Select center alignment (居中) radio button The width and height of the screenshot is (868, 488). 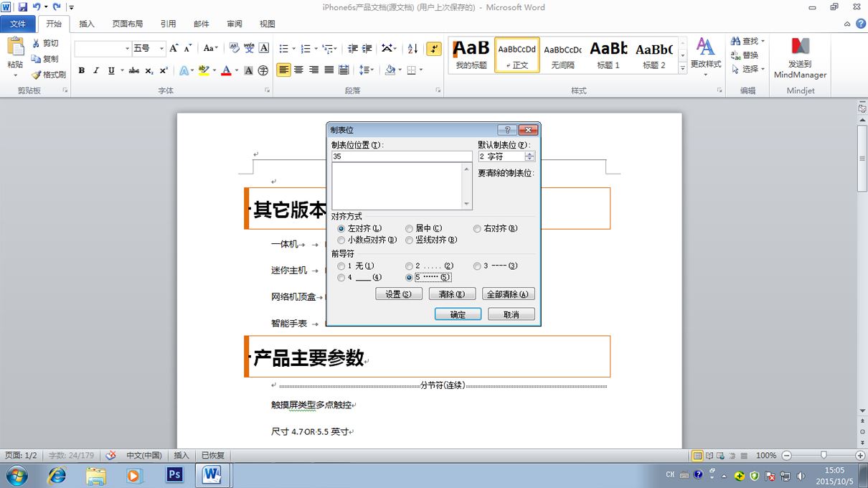point(410,228)
